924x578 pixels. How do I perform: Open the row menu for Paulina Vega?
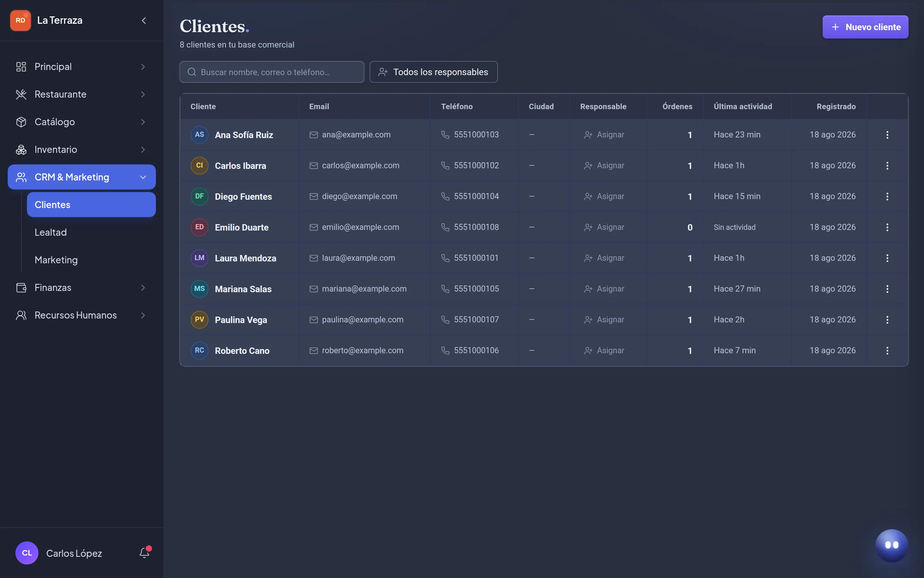pos(887,320)
